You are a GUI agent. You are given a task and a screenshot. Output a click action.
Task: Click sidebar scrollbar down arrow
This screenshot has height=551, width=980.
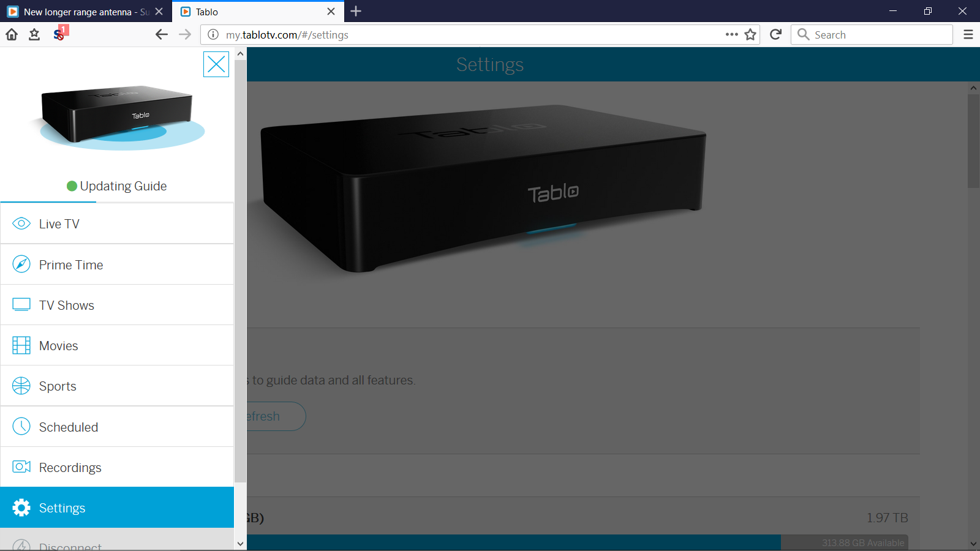pyautogui.click(x=240, y=544)
